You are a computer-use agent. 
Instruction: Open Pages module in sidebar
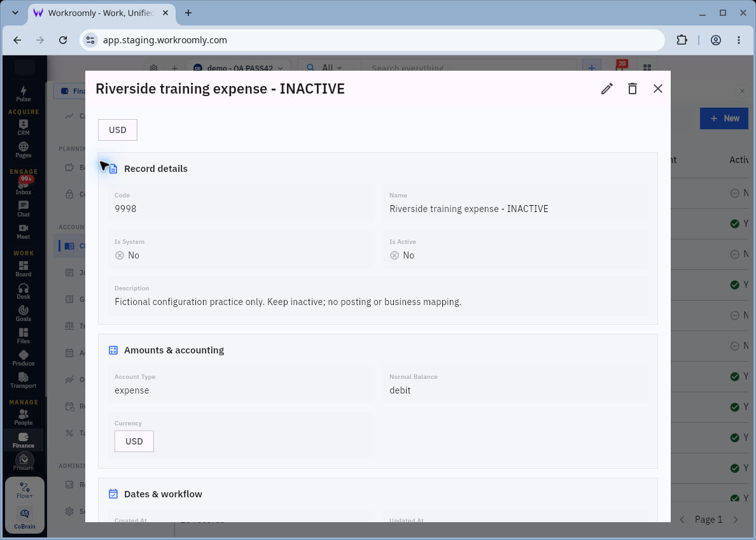pyautogui.click(x=23, y=150)
